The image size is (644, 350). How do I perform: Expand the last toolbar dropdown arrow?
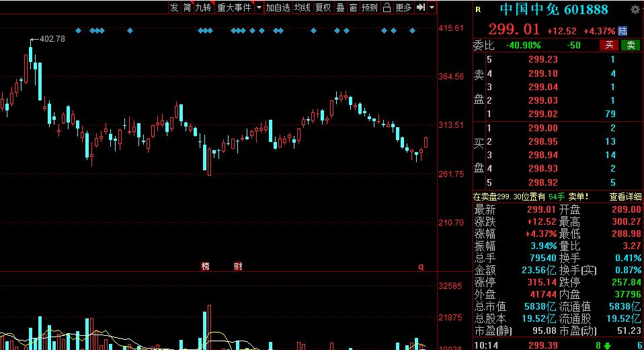(432, 7)
